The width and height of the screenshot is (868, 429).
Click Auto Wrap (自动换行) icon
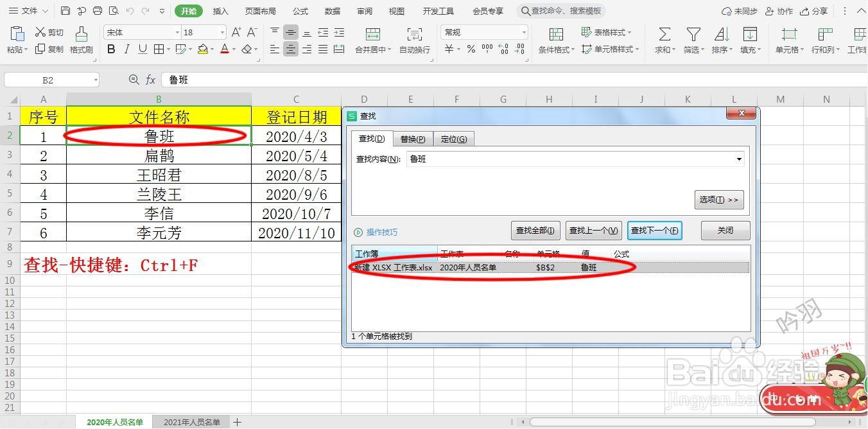415,35
